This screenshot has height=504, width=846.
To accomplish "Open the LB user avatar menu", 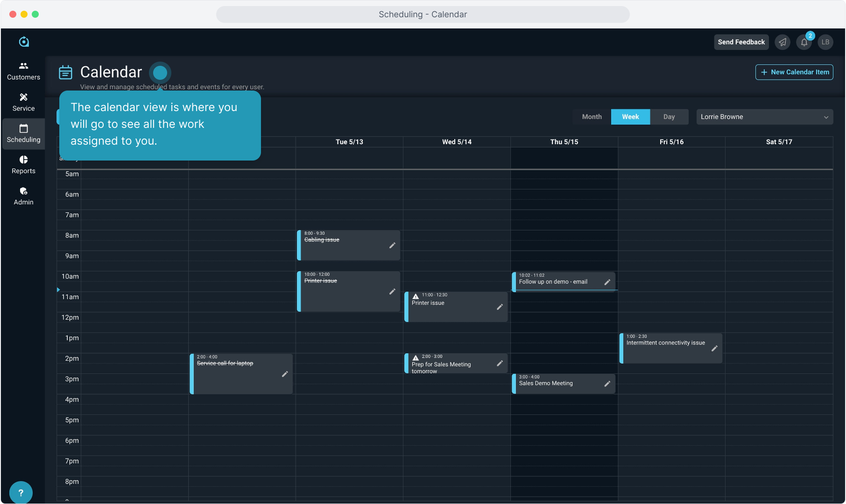I will click(x=825, y=42).
